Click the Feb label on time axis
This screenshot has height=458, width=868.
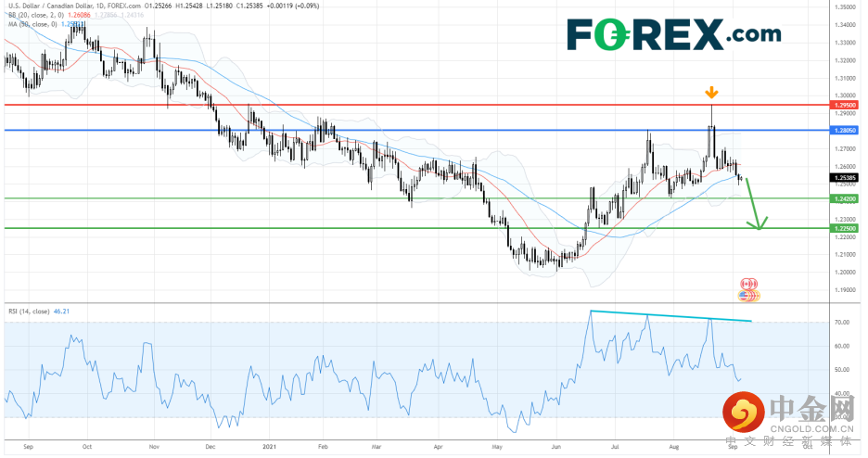tap(324, 446)
